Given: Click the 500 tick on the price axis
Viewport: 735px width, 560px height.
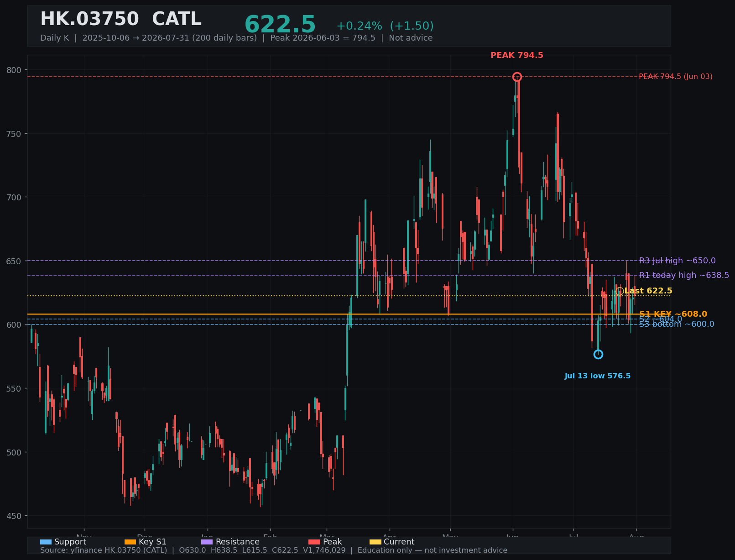Looking at the screenshot, I should tap(14, 452).
